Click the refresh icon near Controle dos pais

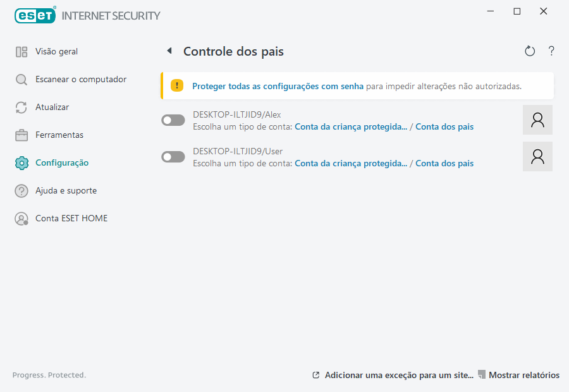[x=530, y=51]
